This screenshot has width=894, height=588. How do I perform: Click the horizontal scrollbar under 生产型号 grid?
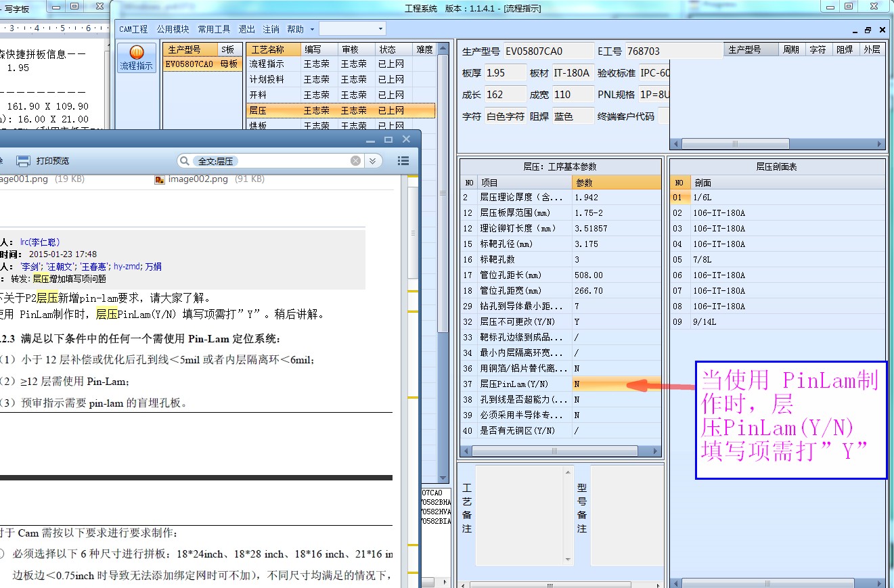tap(777, 144)
